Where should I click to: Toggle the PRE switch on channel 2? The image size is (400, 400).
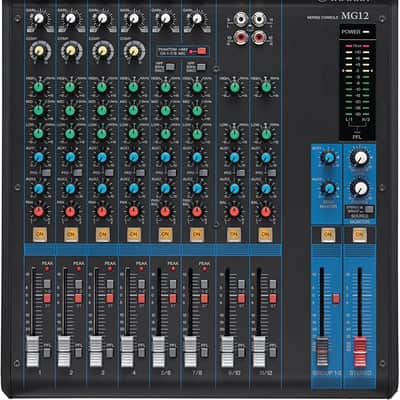tap(78, 173)
